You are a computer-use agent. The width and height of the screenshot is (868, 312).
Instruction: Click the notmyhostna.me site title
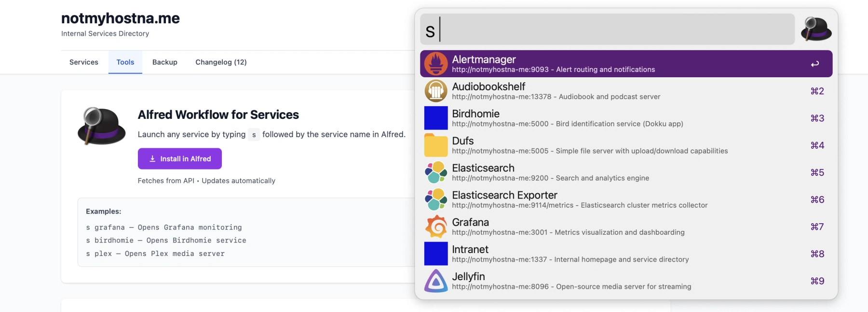click(x=121, y=18)
